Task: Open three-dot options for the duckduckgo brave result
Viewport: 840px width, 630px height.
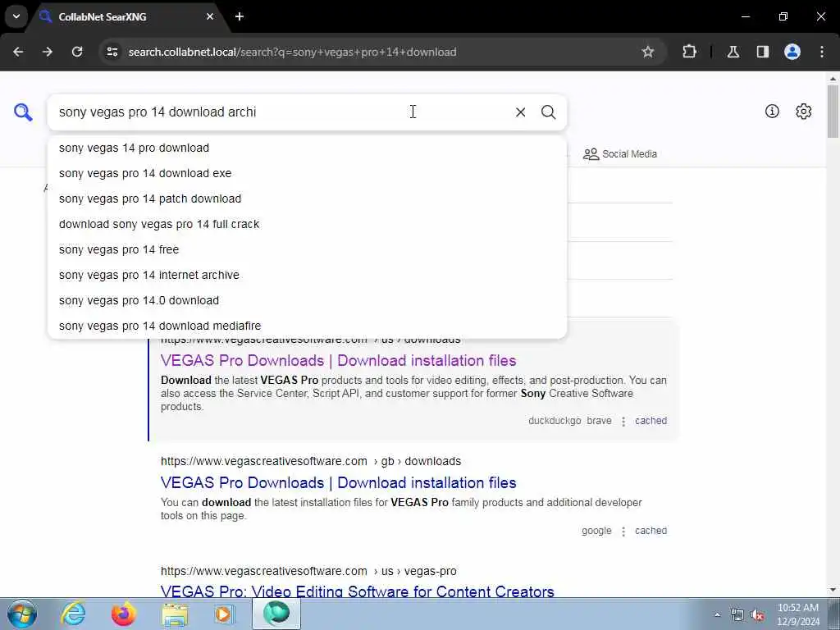Action: tap(623, 422)
